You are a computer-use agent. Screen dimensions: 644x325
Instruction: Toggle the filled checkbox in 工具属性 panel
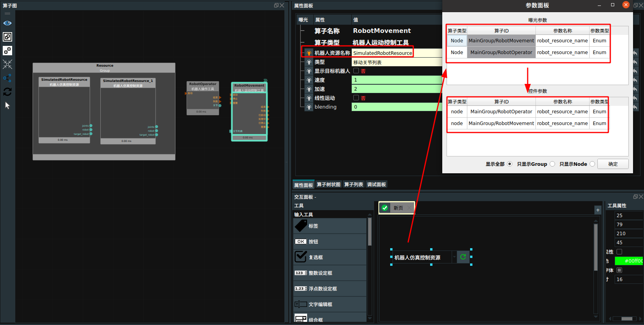(619, 270)
